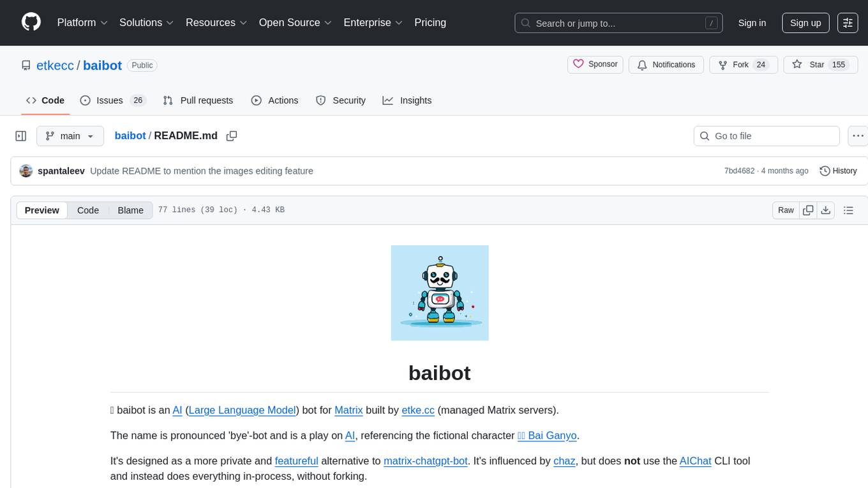
Task: Select the Blame view
Action: (x=130, y=210)
